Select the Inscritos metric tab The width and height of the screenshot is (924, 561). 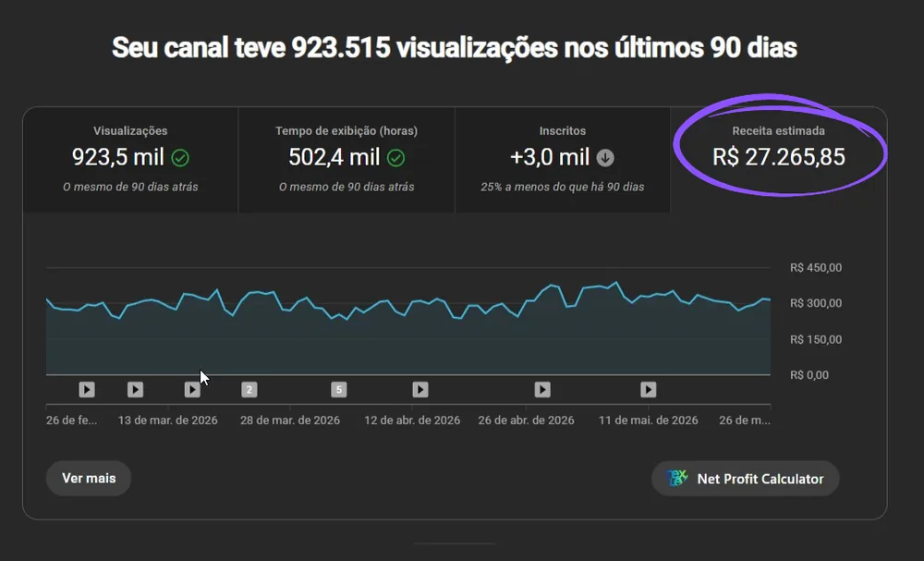pos(562,160)
